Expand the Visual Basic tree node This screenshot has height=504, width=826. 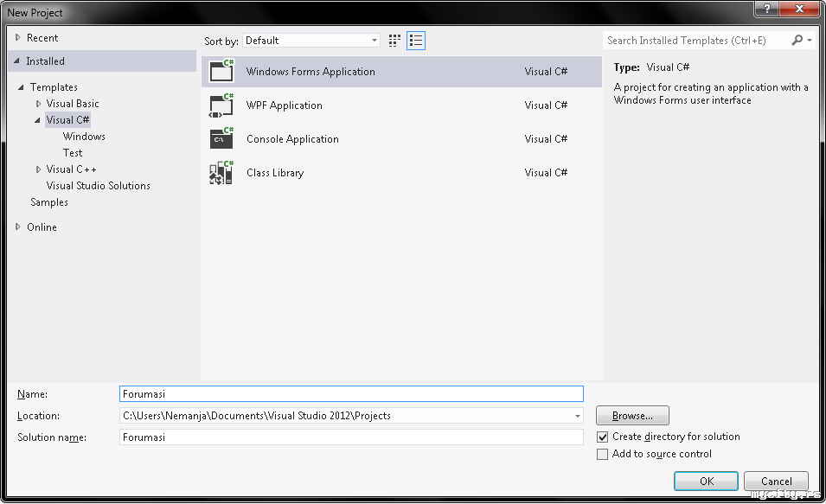[x=39, y=104]
